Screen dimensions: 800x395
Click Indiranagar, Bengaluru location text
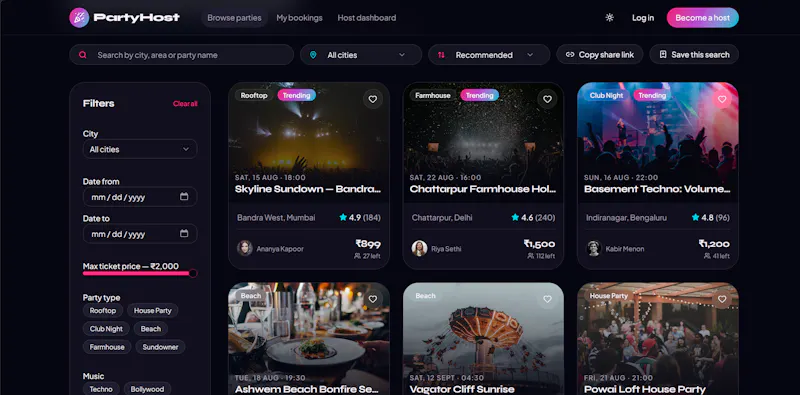(627, 217)
